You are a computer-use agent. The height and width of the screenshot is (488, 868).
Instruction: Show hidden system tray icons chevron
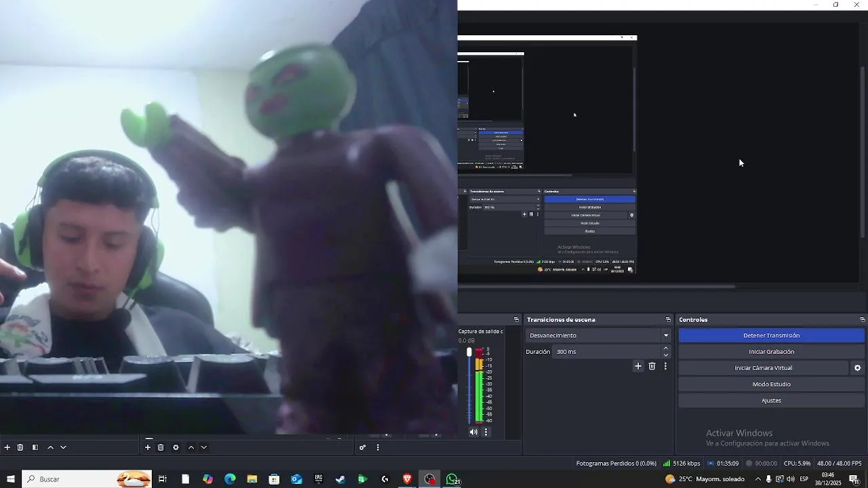[757, 479]
